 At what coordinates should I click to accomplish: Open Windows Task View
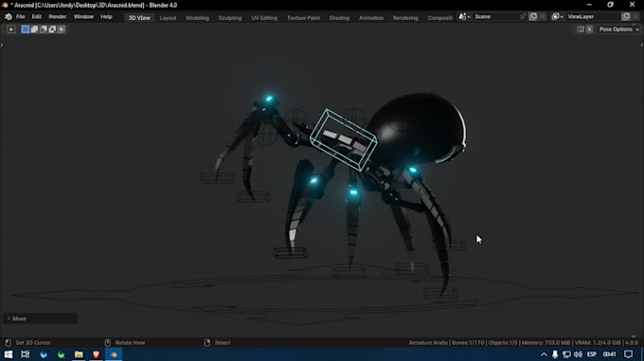[26, 354]
